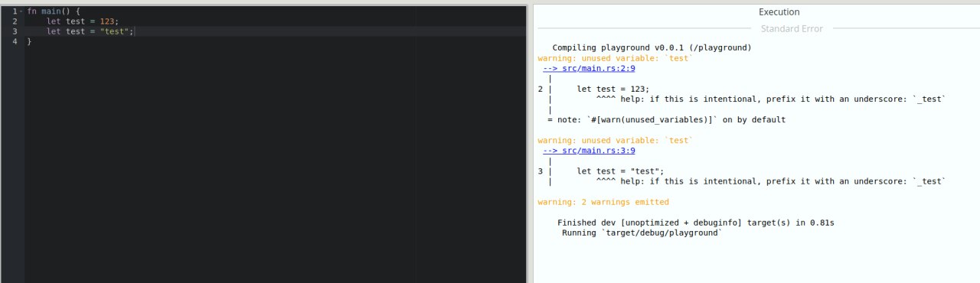980x283 pixels.
Task: Select gutter line number 3
Action: tap(15, 31)
